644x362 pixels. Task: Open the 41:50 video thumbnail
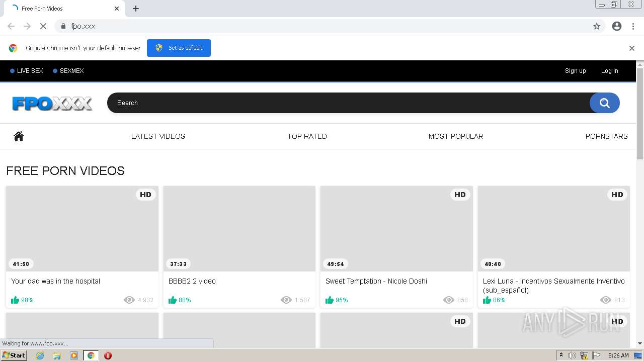pos(82,229)
